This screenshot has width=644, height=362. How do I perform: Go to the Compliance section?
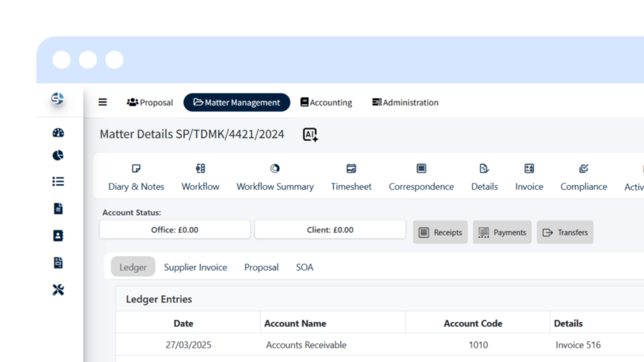(584, 178)
